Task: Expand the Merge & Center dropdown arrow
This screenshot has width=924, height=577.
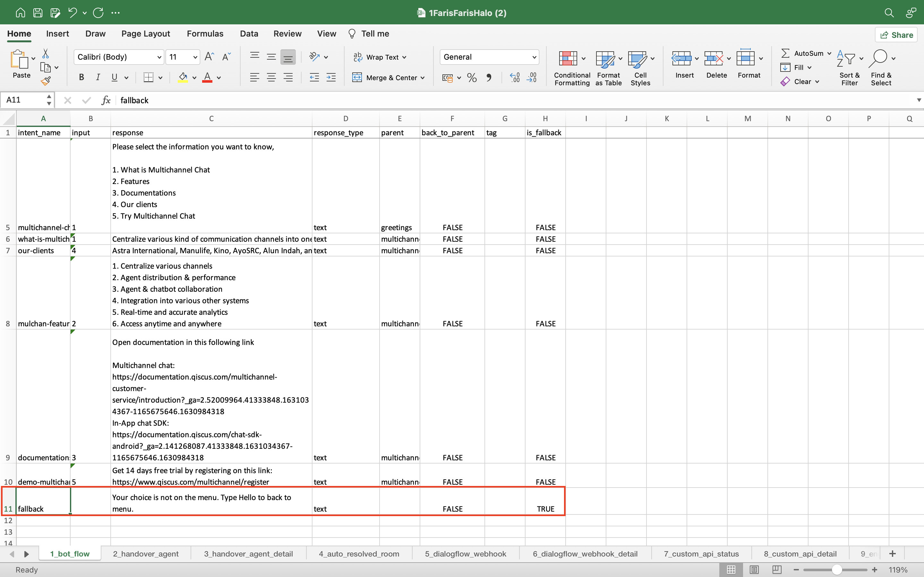Action: 423,78
